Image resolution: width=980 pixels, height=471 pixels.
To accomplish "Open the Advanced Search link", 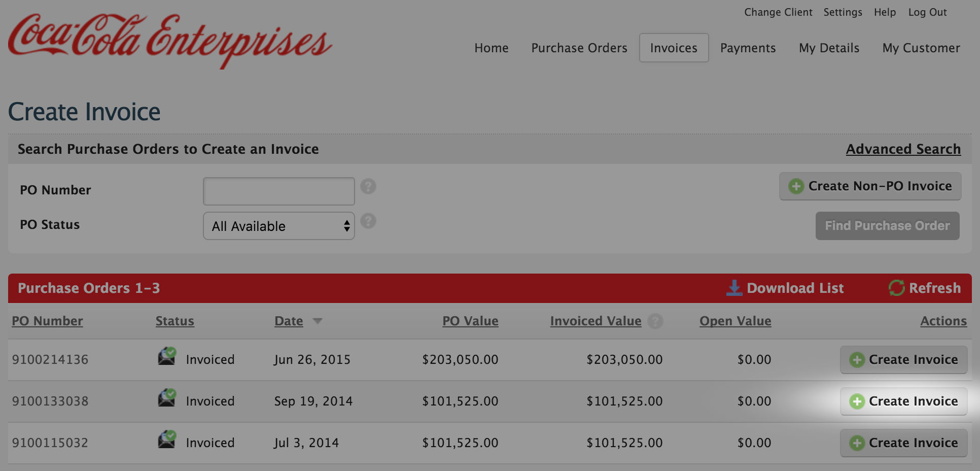I will pyautogui.click(x=903, y=149).
